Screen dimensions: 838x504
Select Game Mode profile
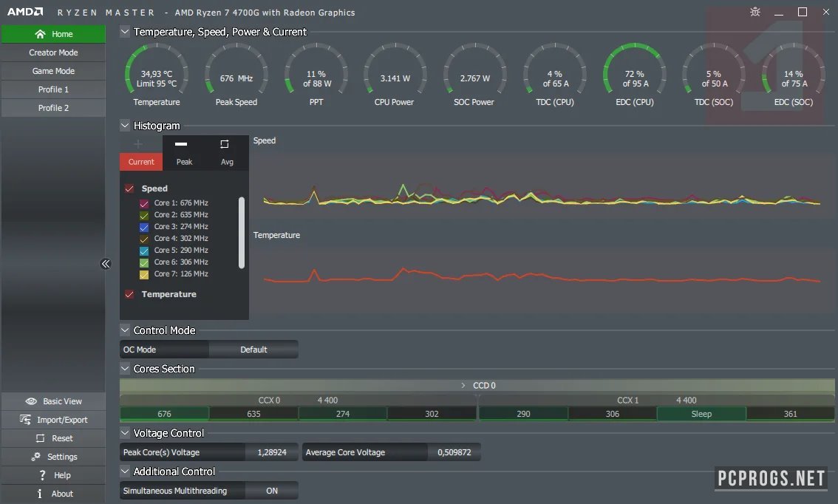click(x=53, y=71)
